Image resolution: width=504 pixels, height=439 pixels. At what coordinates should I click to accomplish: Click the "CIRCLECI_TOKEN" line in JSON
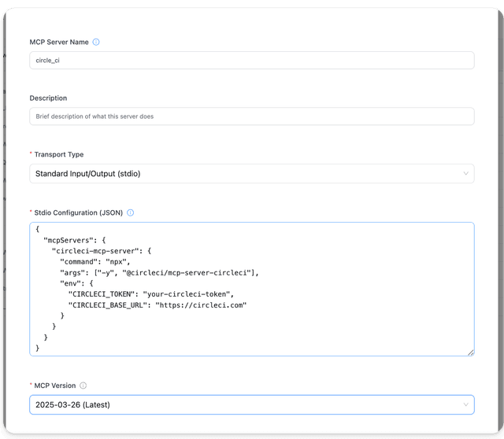pos(151,294)
